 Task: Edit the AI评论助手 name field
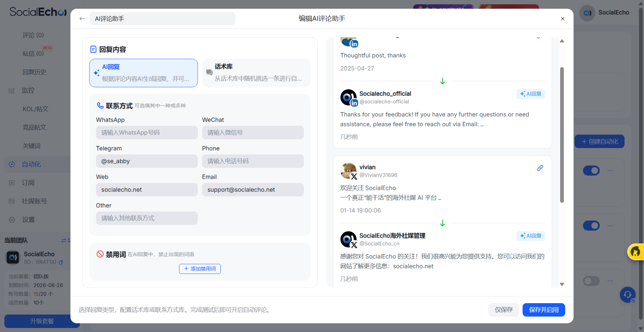point(162,19)
